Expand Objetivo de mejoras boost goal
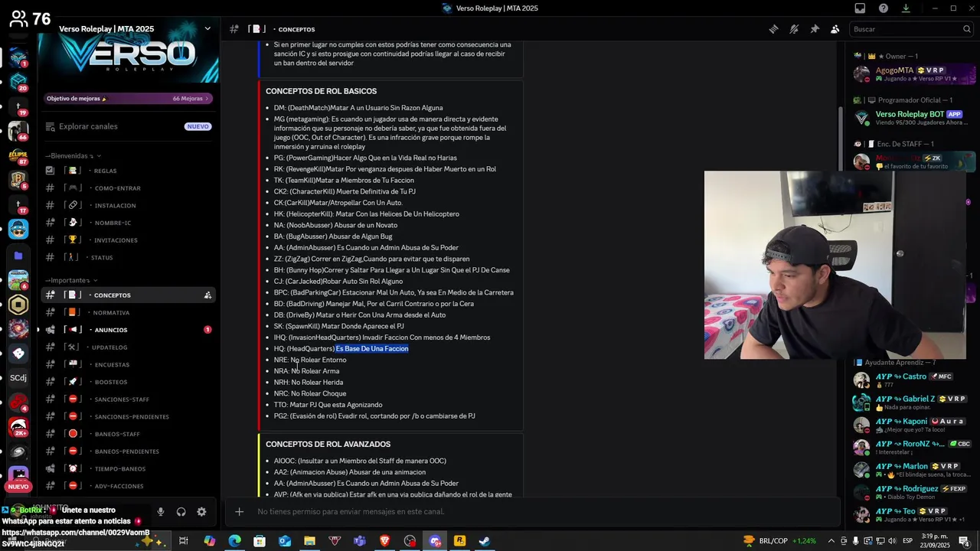This screenshot has height=551, width=980. click(128, 98)
